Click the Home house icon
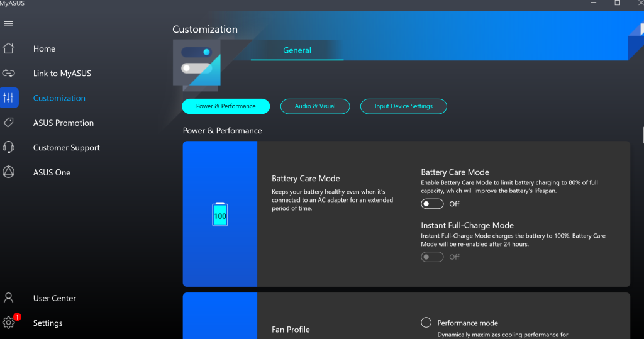This screenshot has height=339, width=644. click(9, 48)
